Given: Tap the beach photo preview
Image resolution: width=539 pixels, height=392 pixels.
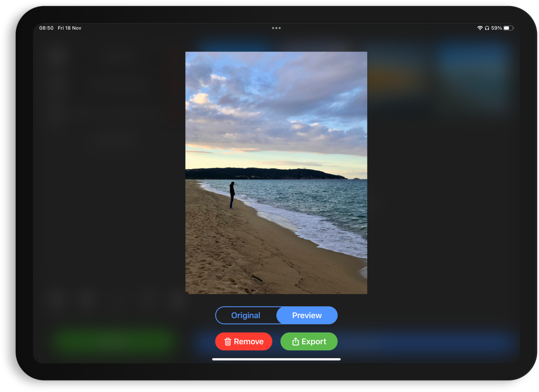Looking at the screenshot, I should (276, 173).
